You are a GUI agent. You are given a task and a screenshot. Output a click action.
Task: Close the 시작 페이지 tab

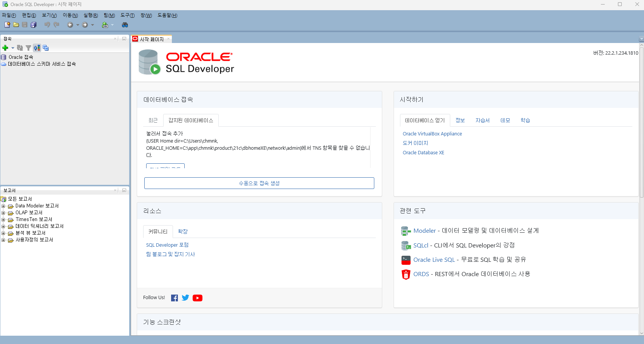click(x=168, y=39)
